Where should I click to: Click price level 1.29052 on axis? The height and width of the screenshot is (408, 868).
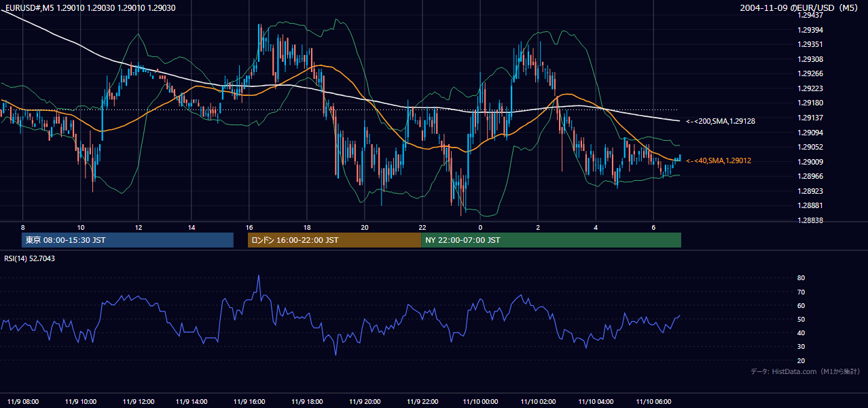click(x=810, y=147)
